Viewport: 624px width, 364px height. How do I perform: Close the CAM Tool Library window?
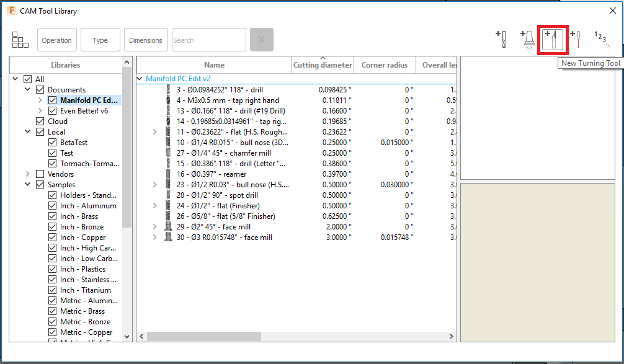click(x=613, y=11)
